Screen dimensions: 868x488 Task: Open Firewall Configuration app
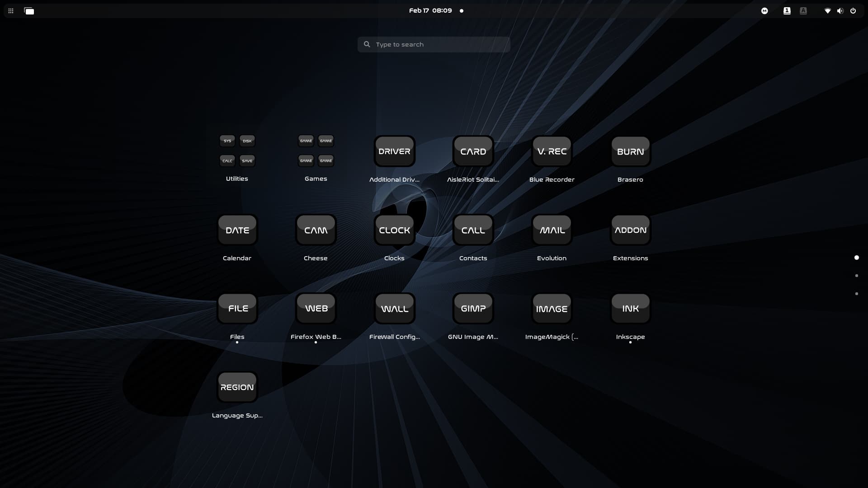(x=394, y=309)
